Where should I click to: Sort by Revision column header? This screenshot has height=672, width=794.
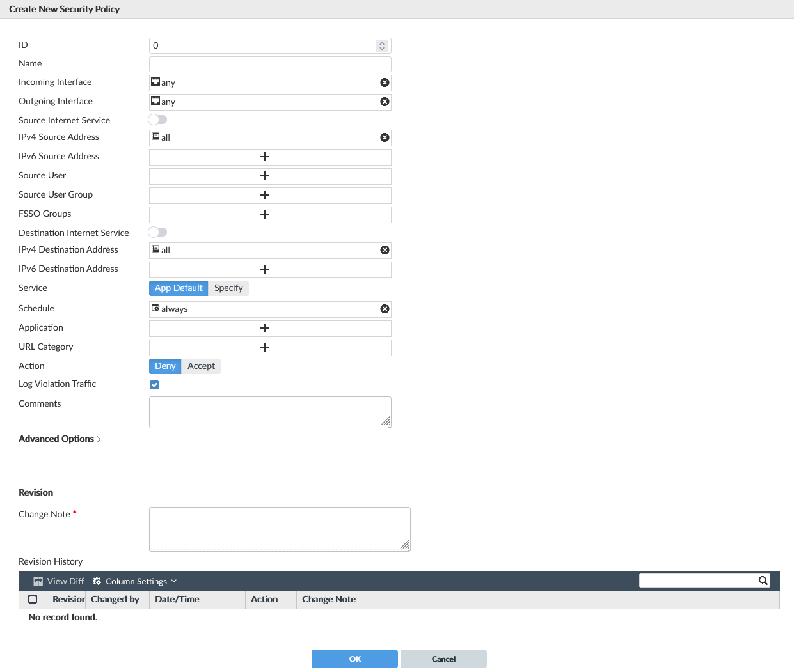(67, 599)
